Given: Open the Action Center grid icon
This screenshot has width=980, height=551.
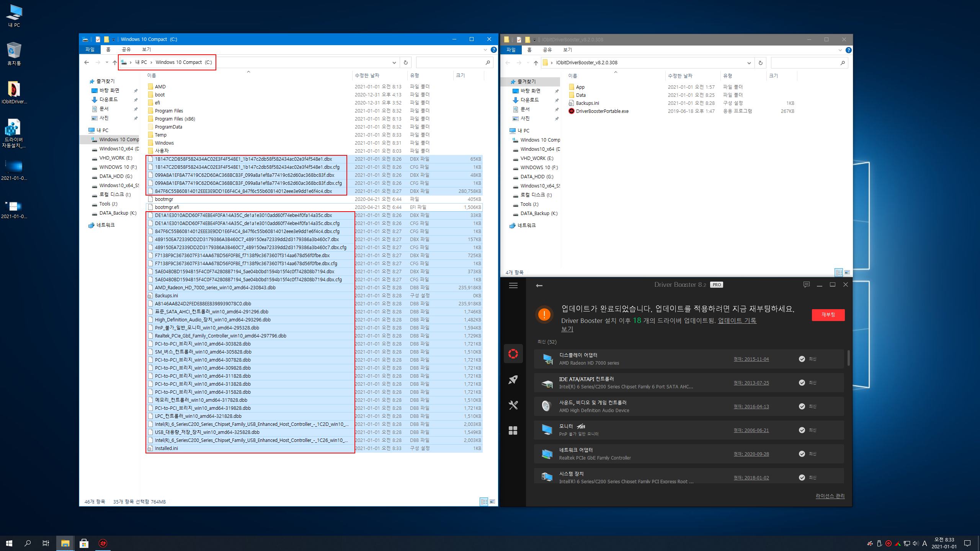Looking at the screenshot, I should coord(513,430).
